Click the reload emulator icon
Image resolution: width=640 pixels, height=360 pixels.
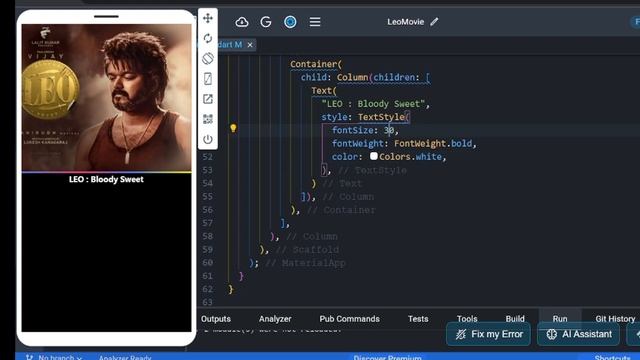(x=208, y=38)
